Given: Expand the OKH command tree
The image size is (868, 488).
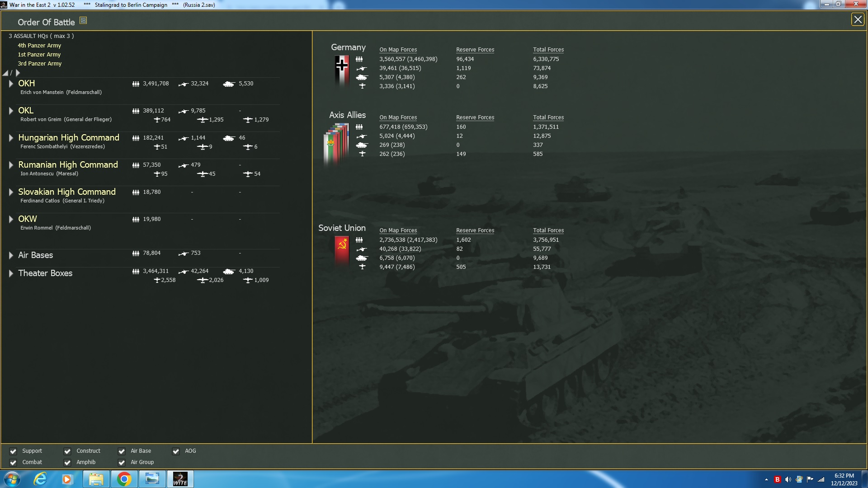Looking at the screenshot, I should (11, 84).
